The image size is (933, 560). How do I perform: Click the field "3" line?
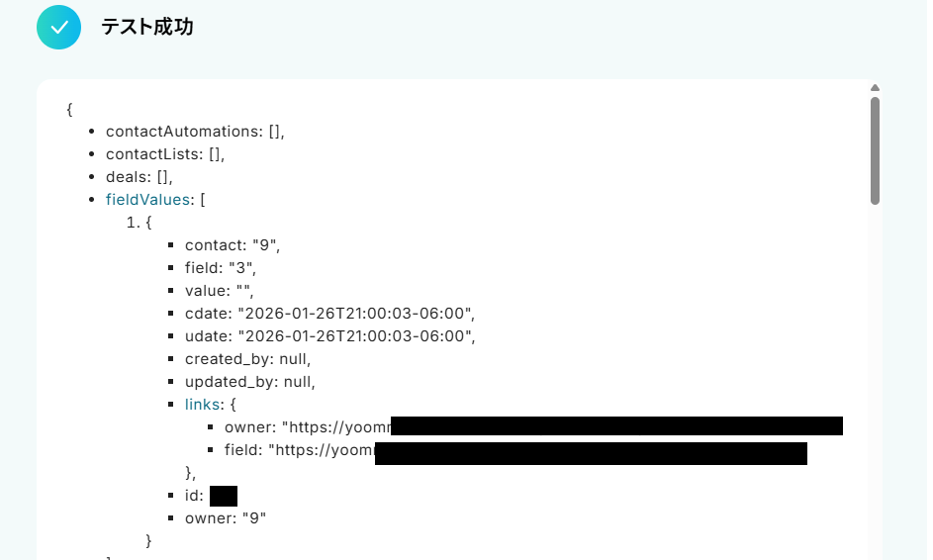[x=221, y=268]
